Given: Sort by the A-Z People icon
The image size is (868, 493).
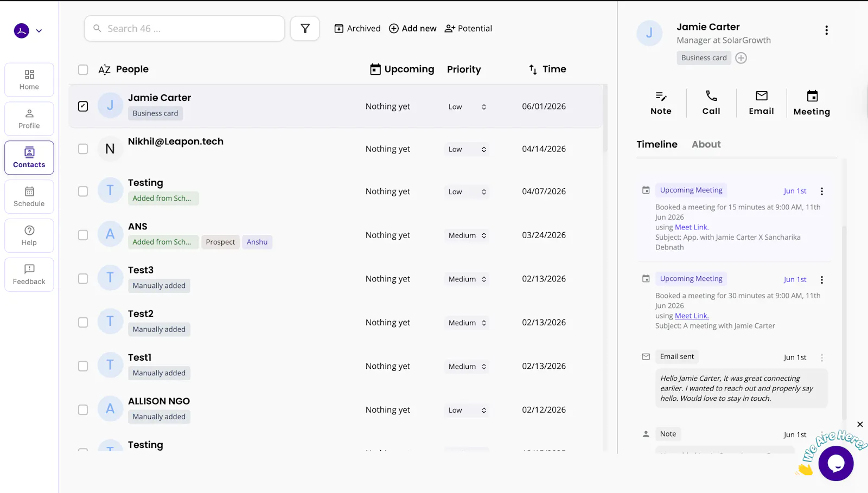Looking at the screenshot, I should pyautogui.click(x=105, y=69).
